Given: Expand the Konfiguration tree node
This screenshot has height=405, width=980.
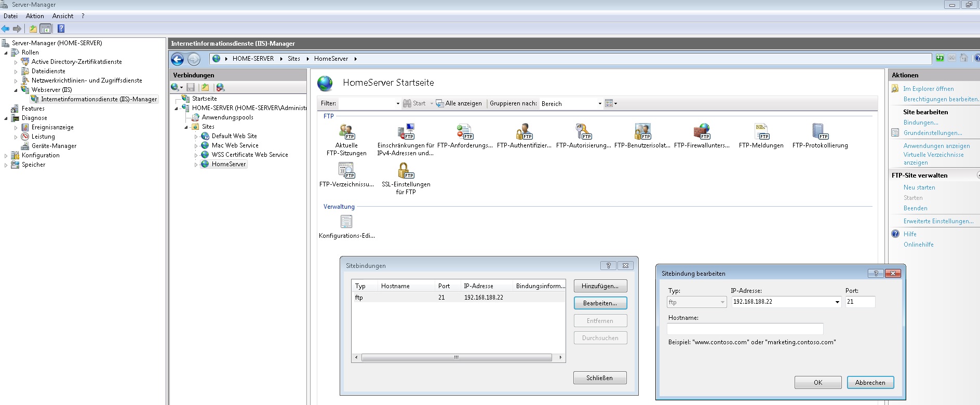Looking at the screenshot, I should point(6,155).
